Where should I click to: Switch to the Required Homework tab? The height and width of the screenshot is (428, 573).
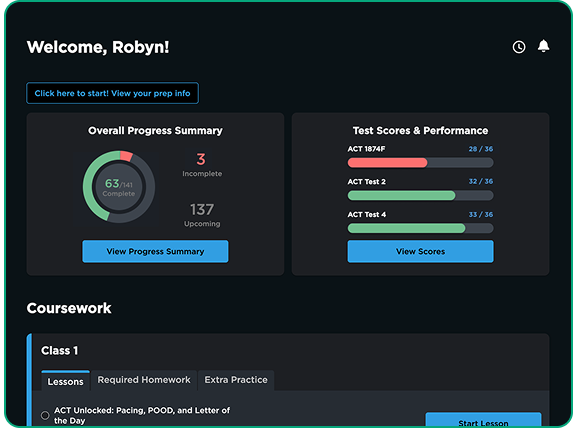[144, 380]
